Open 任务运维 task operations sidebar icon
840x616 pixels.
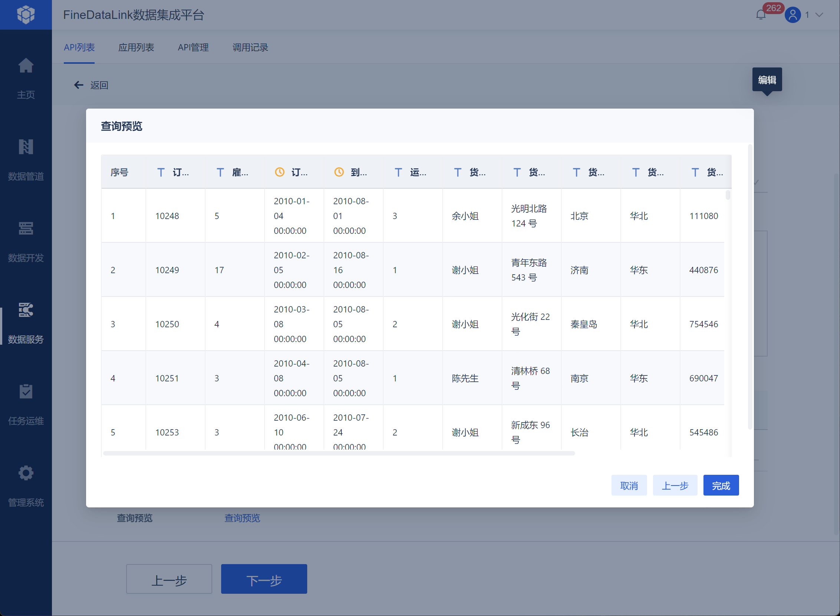pos(26,391)
